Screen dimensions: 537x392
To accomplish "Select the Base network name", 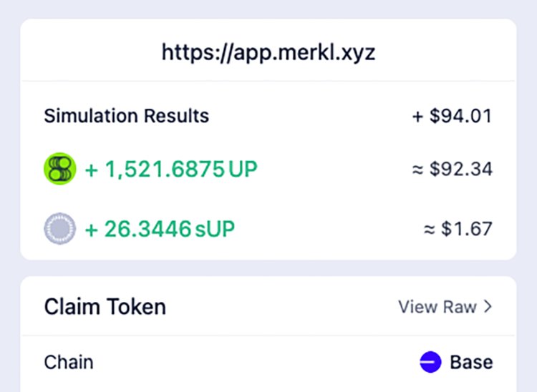I will click(x=471, y=362).
